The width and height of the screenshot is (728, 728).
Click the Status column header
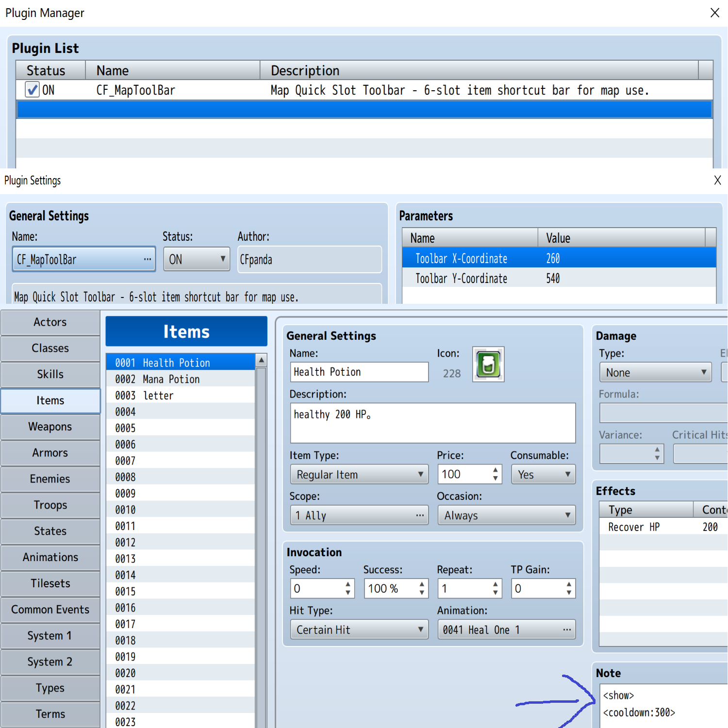click(50, 70)
